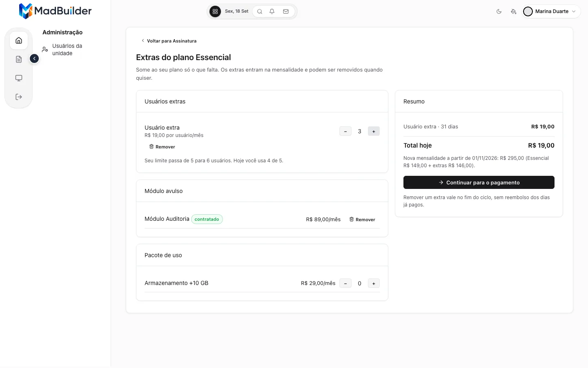Collapse the sidebar with round arrow button

(x=34, y=58)
